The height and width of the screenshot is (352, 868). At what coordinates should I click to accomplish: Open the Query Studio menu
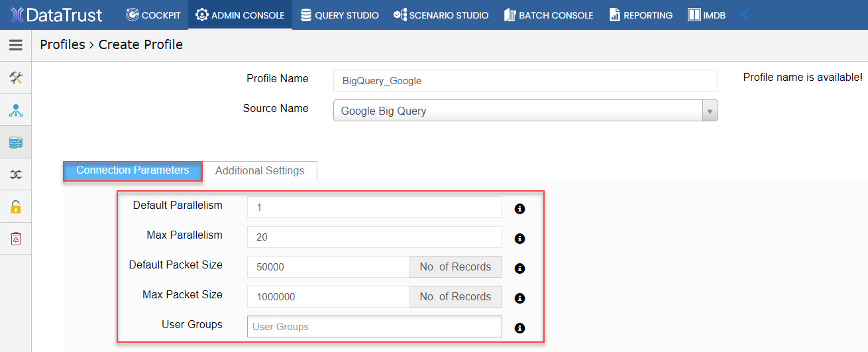coord(340,15)
